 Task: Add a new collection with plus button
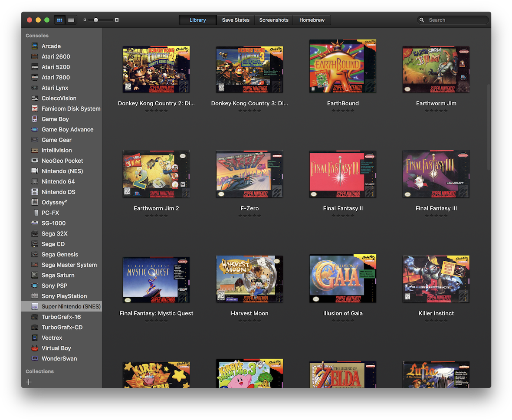click(29, 382)
